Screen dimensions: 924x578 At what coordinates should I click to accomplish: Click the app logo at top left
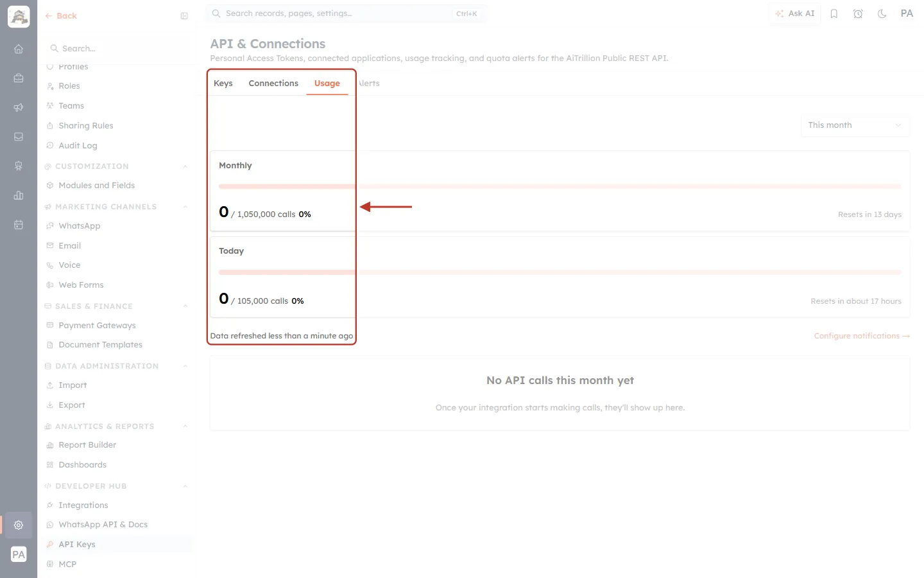pyautogui.click(x=19, y=17)
